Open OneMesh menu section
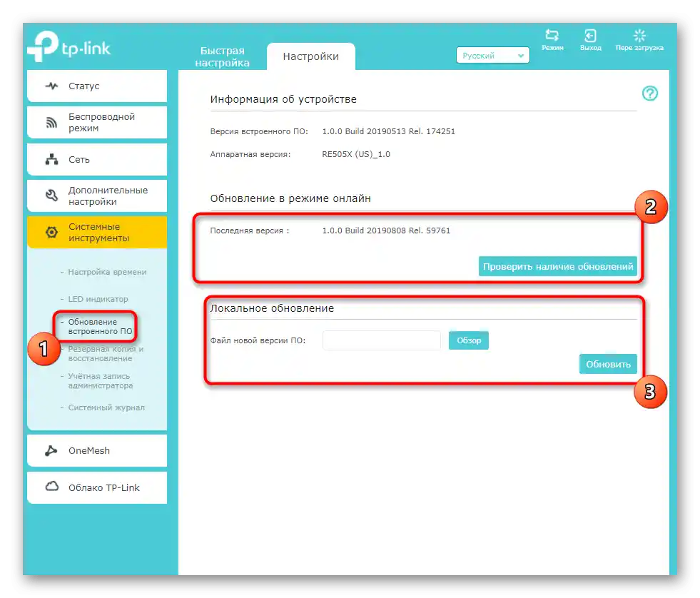This screenshot has height=598, width=700. tap(97, 450)
